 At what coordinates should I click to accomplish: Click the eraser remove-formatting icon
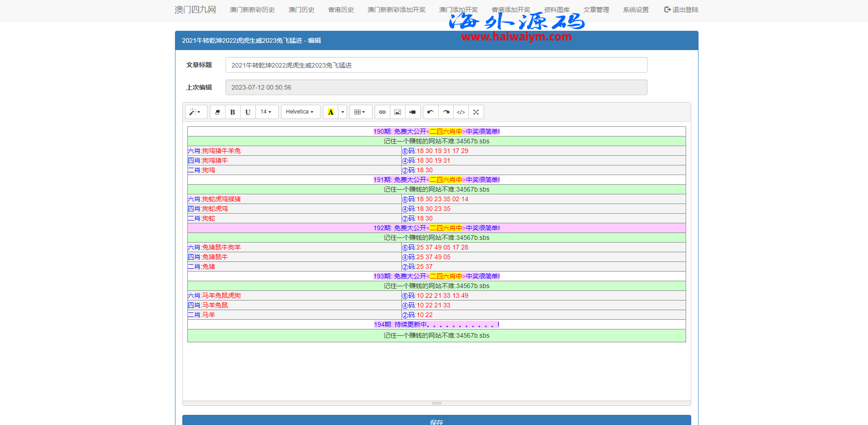pyautogui.click(x=218, y=112)
